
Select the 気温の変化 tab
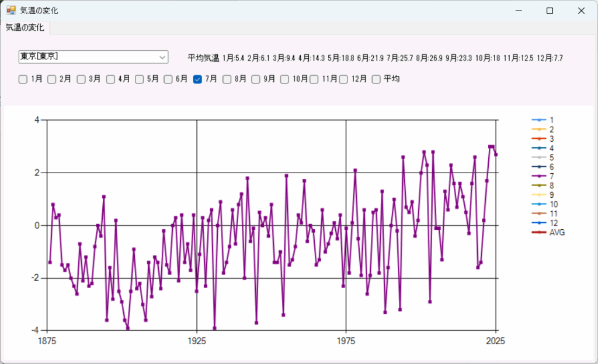(x=25, y=28)
